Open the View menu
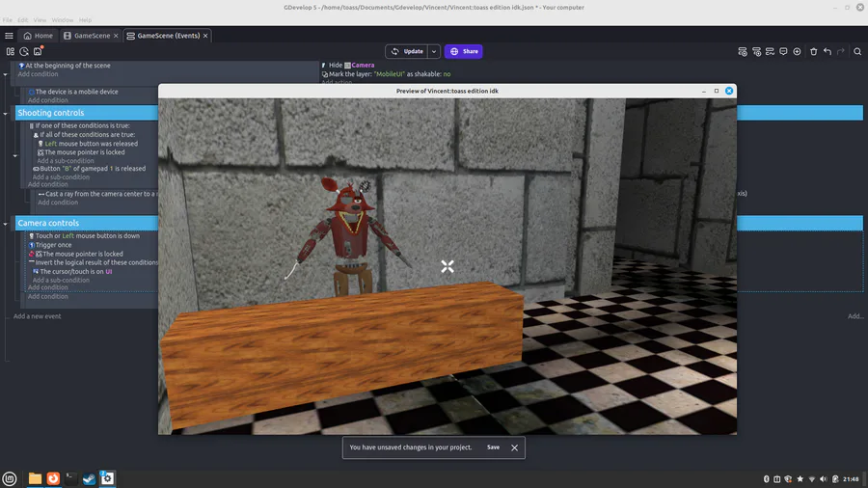 pos(40,20)
